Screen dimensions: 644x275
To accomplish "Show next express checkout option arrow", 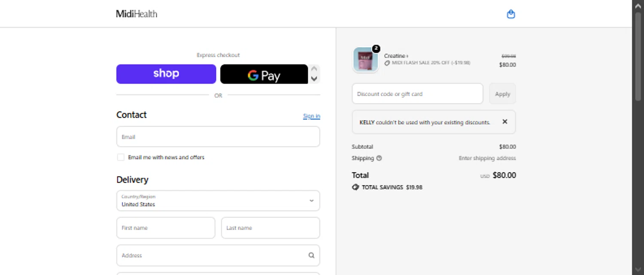I will click(314, 79).
